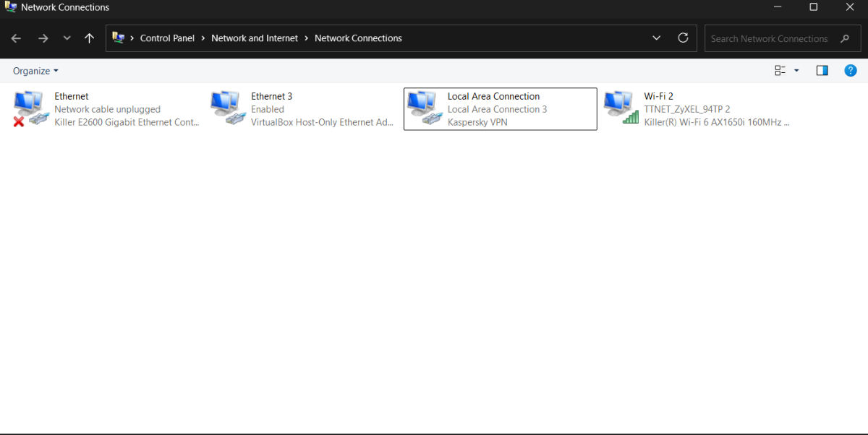This screenshot has height=435, width=868.
Task: Expand the address bar history dropdown
Action: click(656, 38)
